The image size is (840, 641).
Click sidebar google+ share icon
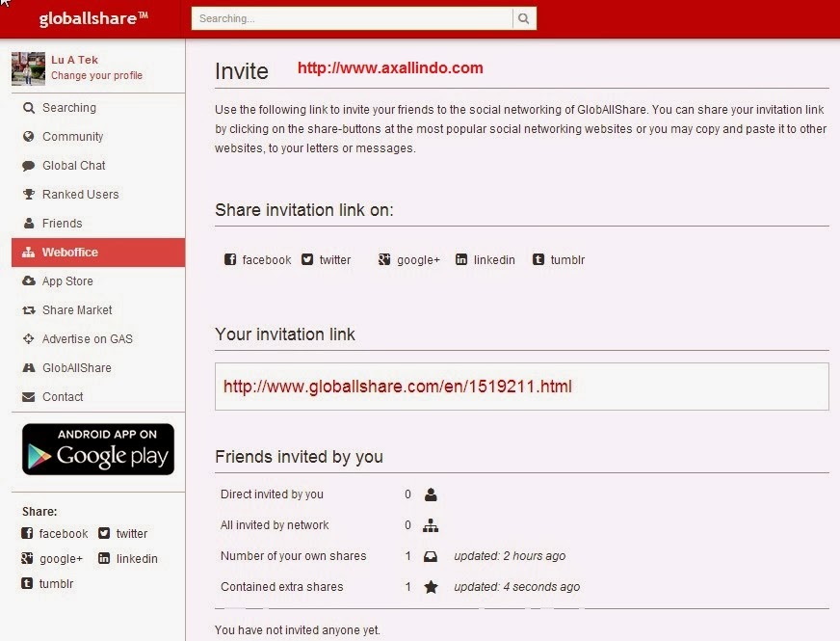point(27,558)
